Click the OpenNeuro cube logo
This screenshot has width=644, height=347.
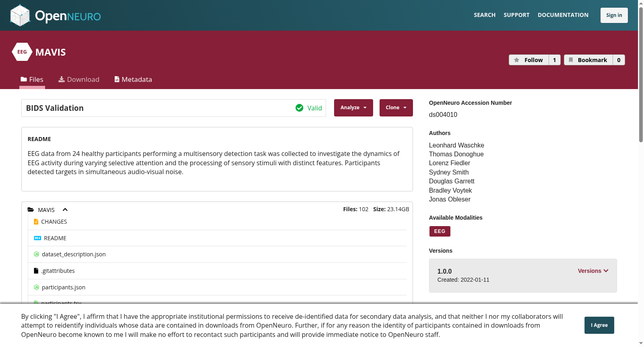[x=20, y=15]
